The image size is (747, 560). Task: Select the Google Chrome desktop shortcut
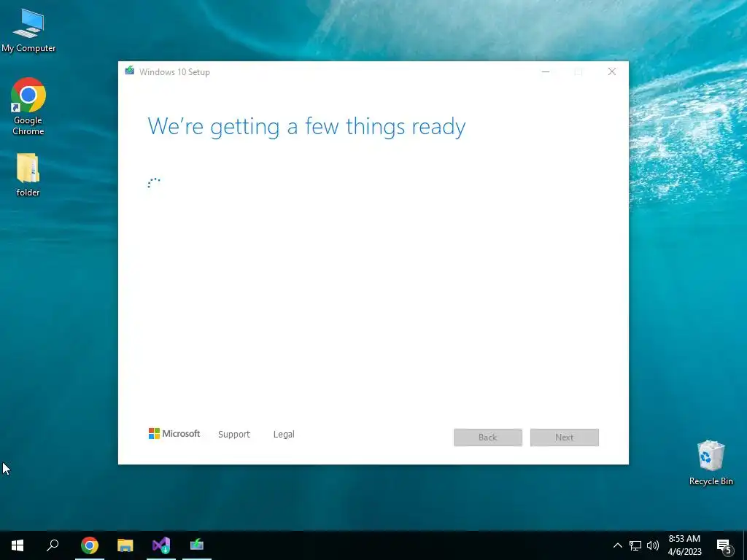[x=28, y=106]
